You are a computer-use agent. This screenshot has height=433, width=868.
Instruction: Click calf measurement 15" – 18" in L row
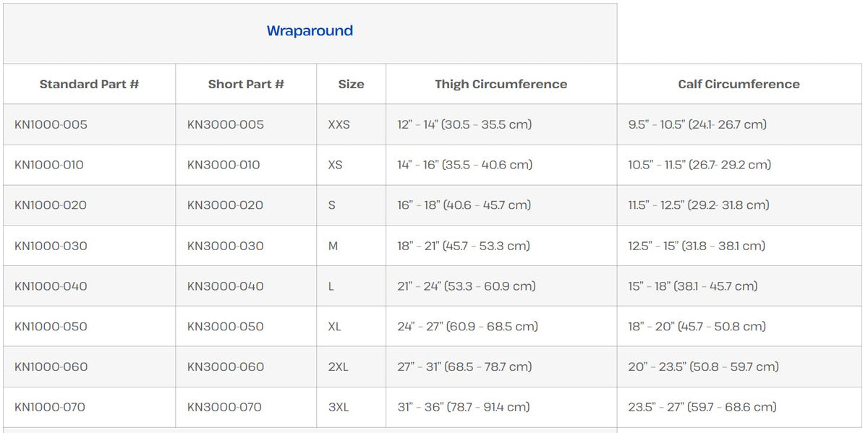coord(692,286)
